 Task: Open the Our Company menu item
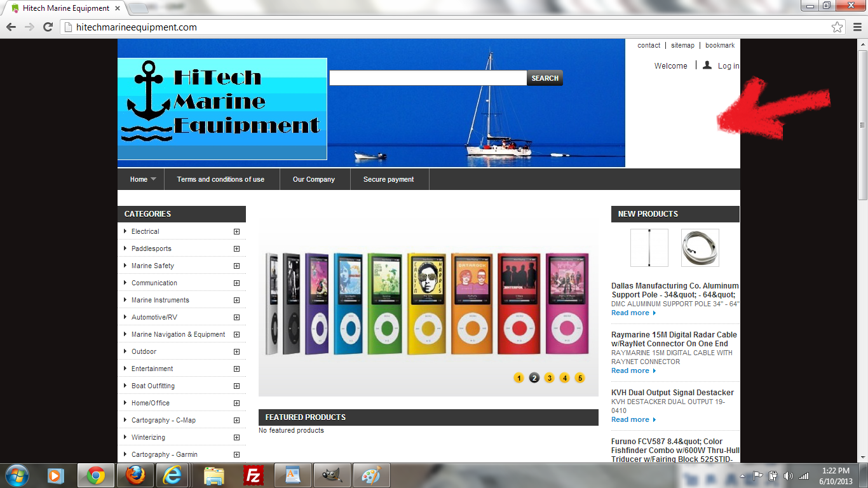pos(314,179)
